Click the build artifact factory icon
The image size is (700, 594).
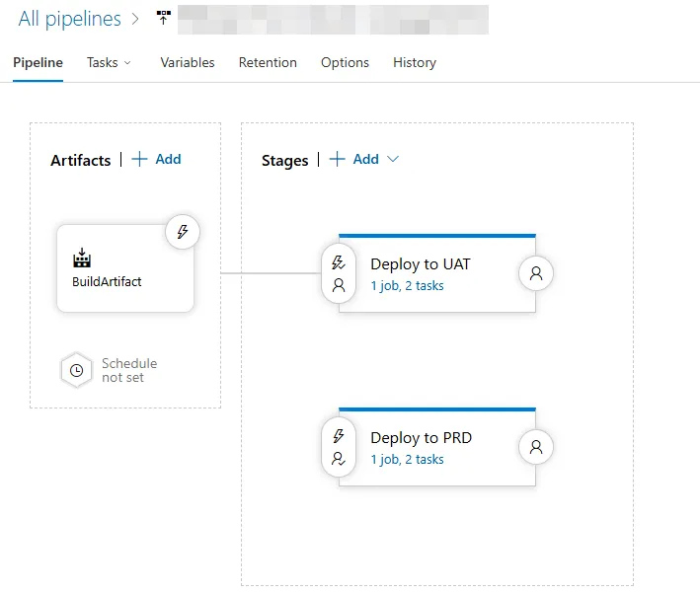point(82,258)
